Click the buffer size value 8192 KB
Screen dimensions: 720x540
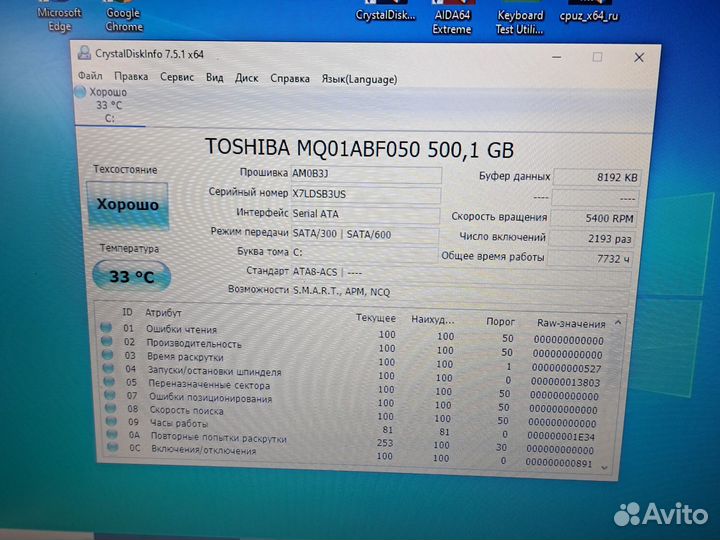[x=596, y=177]
